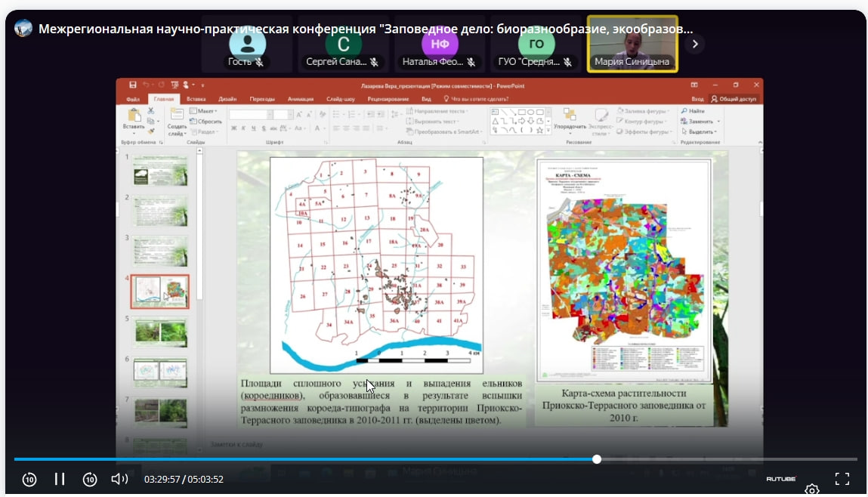This screenshot has width=868, height=497.
Task: Open font size combo box
Action: click(x=283, y=115)
